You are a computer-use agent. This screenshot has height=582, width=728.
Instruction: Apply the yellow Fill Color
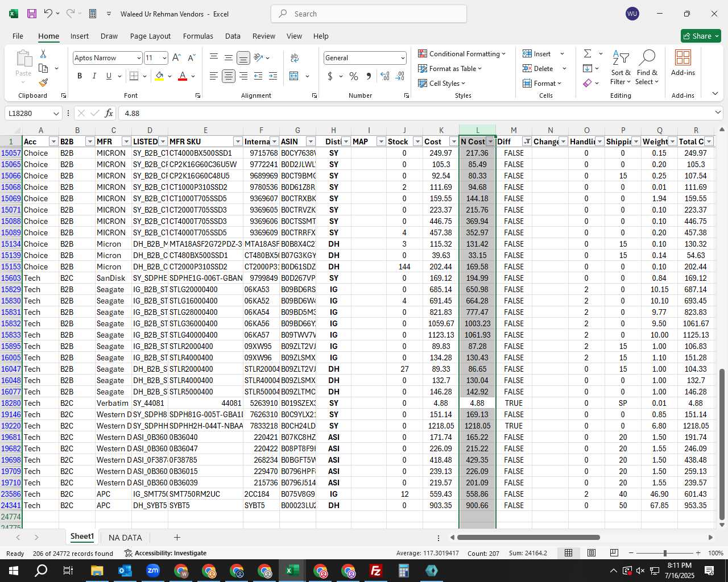coord(159,76)
